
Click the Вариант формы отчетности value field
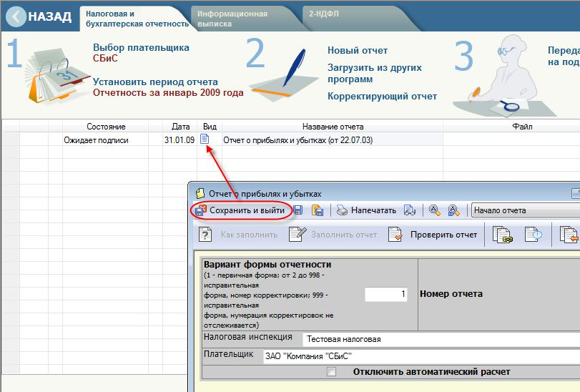(x=385, y=295)
